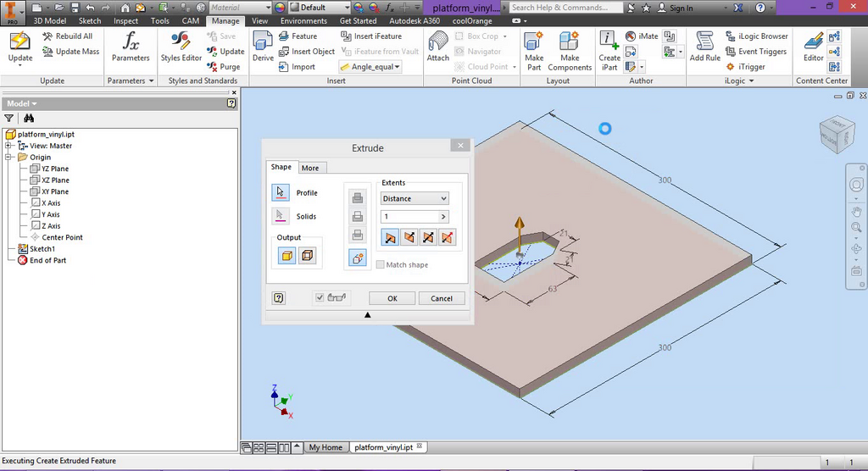Open the Inspect ribbon tab
Image resolution: width=868 pixels, height=471 pixels.
pos(125,20)
